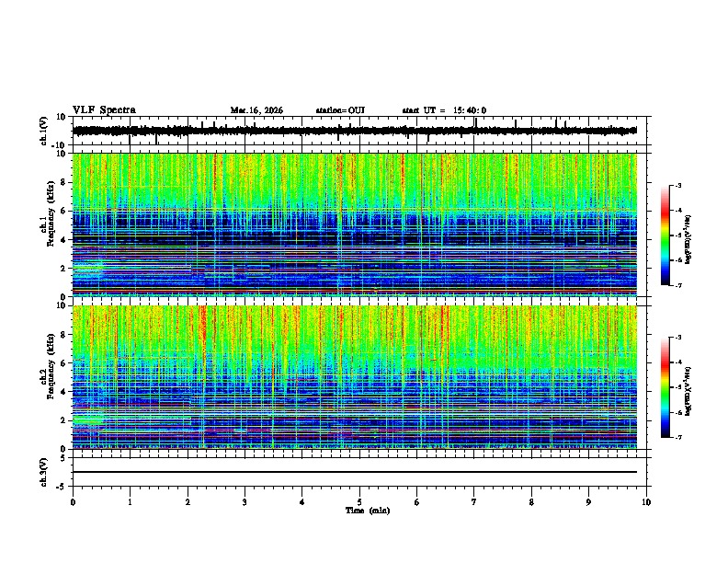
Task: Click the "ch.1(V)" axis label
Action: (44, 131)
